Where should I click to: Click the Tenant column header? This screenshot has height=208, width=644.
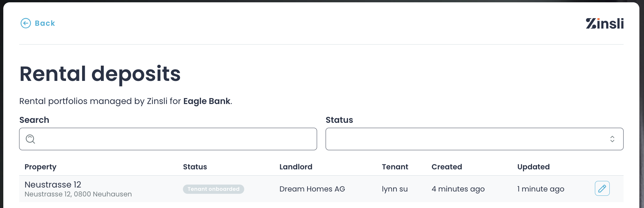click(395, 167)
